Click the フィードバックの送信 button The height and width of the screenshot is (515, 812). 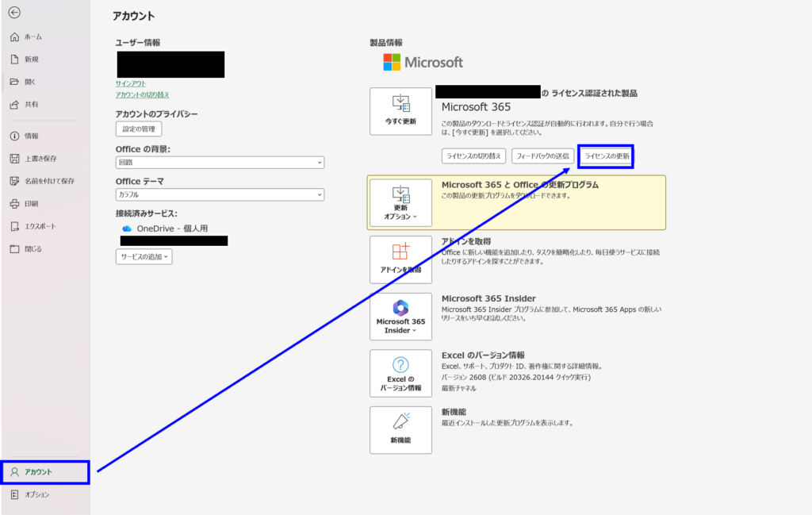pos(542,156)
